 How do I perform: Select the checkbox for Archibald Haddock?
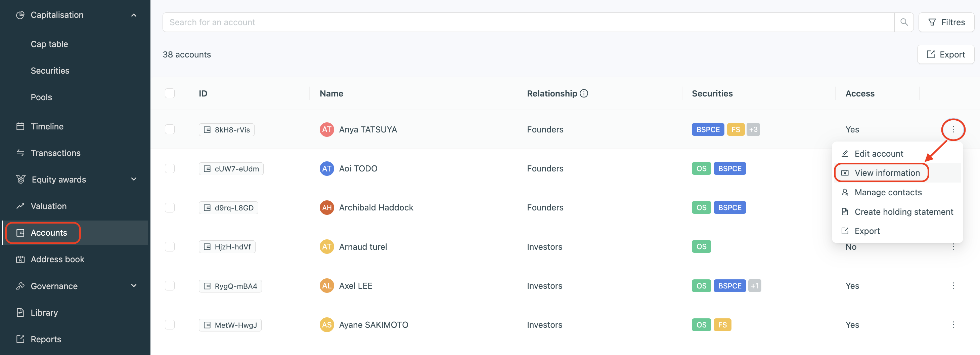(170, 208)
